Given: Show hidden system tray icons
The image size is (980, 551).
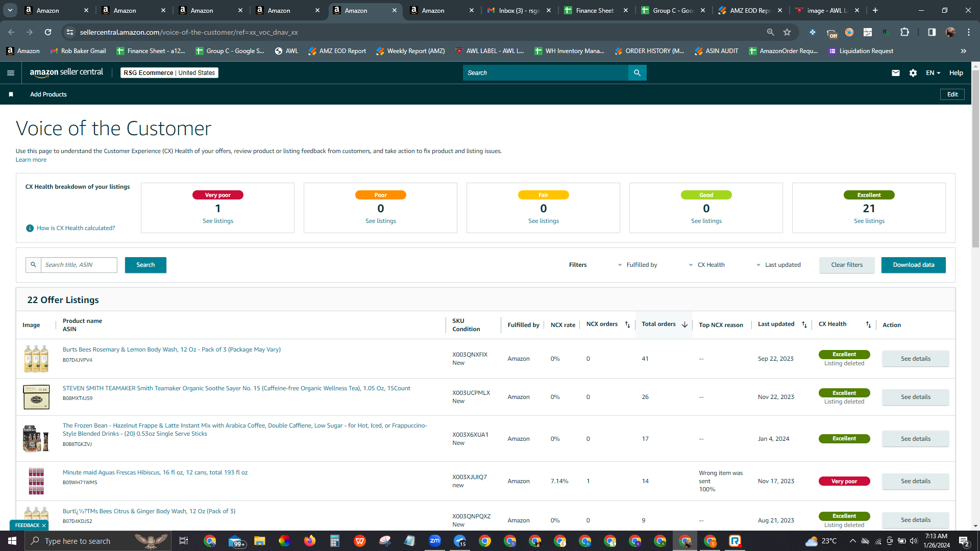Looking at the screenshot, I should 852,541.
